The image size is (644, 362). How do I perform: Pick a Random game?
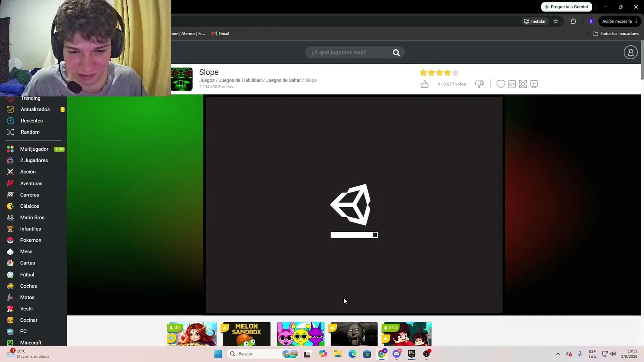coord(30,132)
